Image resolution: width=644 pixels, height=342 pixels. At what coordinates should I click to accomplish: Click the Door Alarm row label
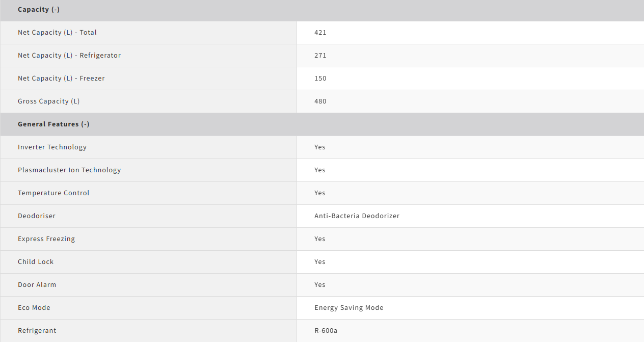pyautogui.click(x=37, y=285)
